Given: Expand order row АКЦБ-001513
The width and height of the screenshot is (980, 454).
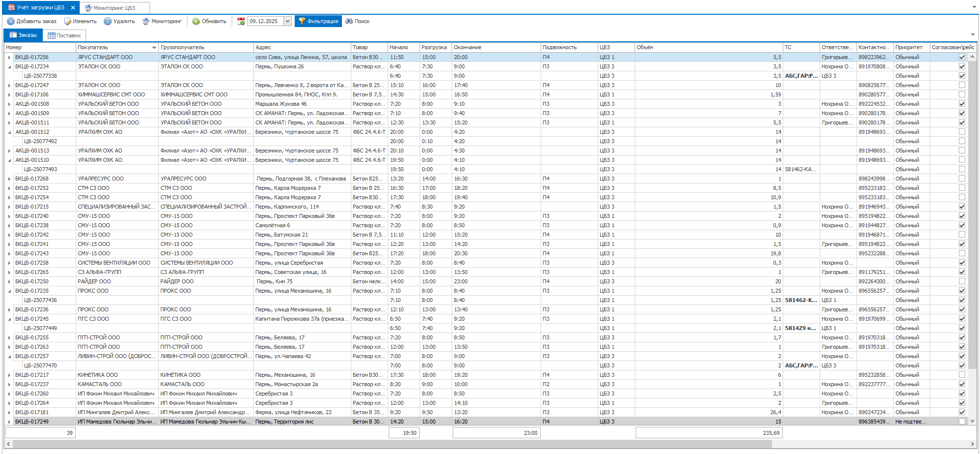Looking at the screenshot, I should point(9,151).
